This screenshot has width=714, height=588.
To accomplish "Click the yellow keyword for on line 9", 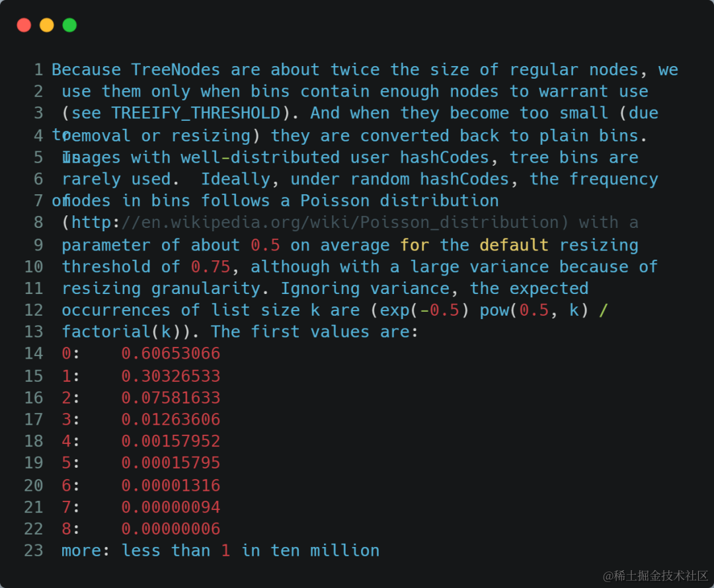I will click(x=415, y=245).
